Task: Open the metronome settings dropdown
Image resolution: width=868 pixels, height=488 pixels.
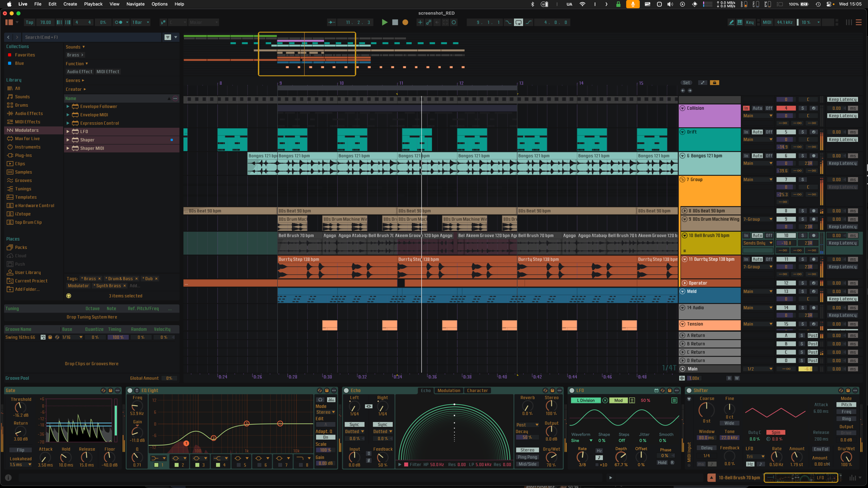Action: [127, 23]
